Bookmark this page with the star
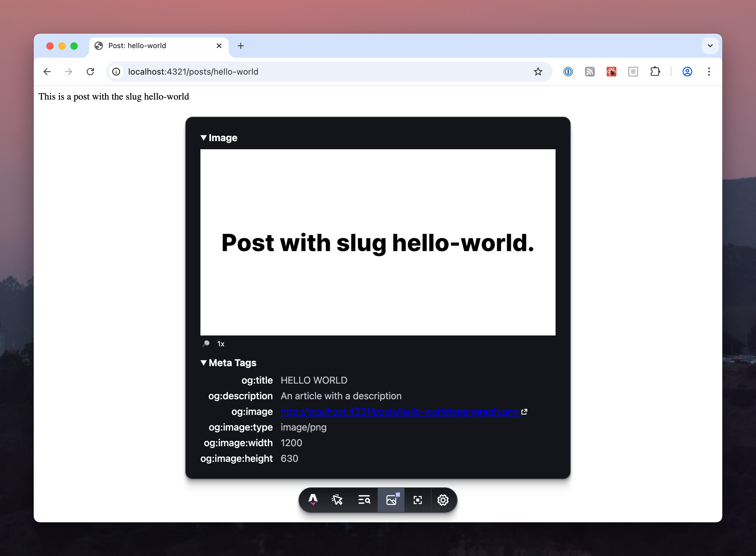 (538, 72)
